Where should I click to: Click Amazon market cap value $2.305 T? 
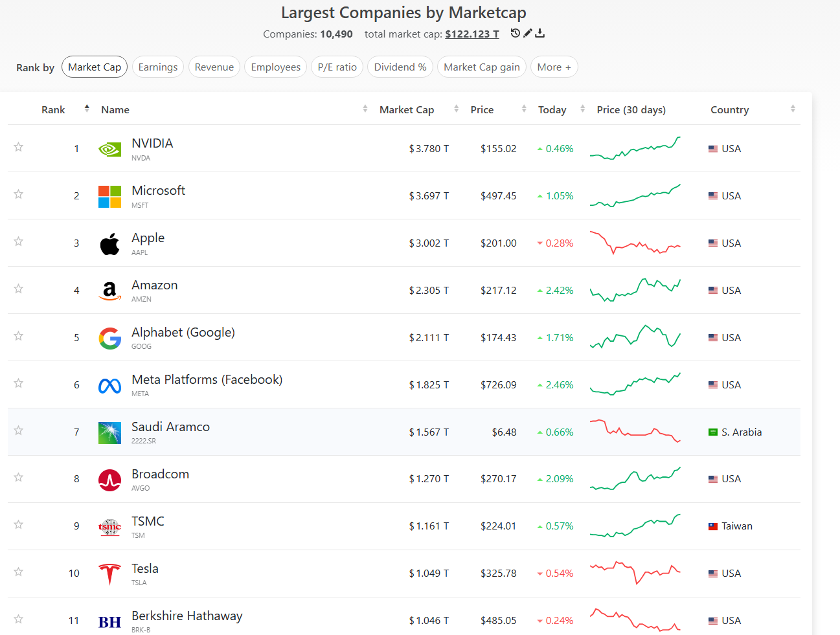point(429,290)
